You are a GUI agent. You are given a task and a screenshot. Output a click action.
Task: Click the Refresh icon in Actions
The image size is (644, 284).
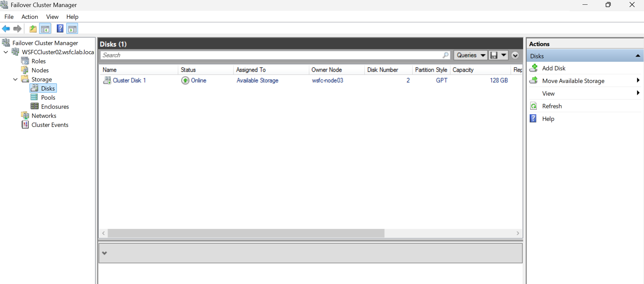pyautogui.click(x=533, y=106)
